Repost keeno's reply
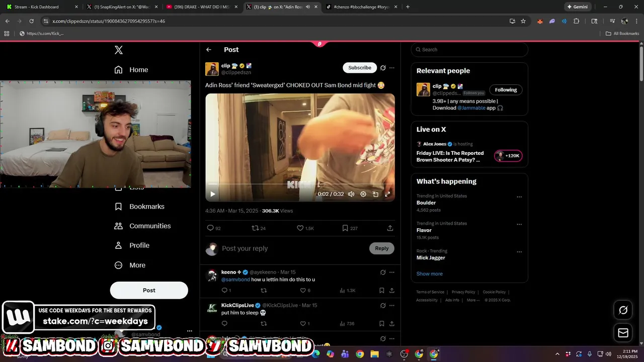 264,291
